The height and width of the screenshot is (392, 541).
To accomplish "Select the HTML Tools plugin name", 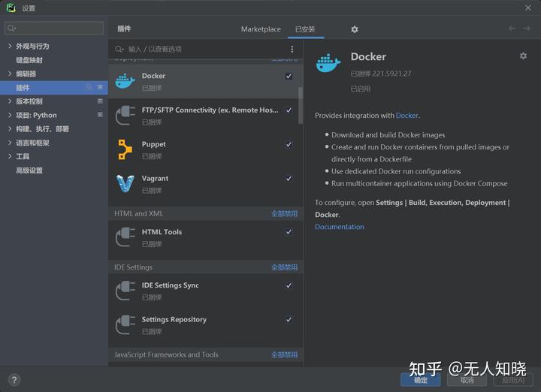I will pos(162,232).
